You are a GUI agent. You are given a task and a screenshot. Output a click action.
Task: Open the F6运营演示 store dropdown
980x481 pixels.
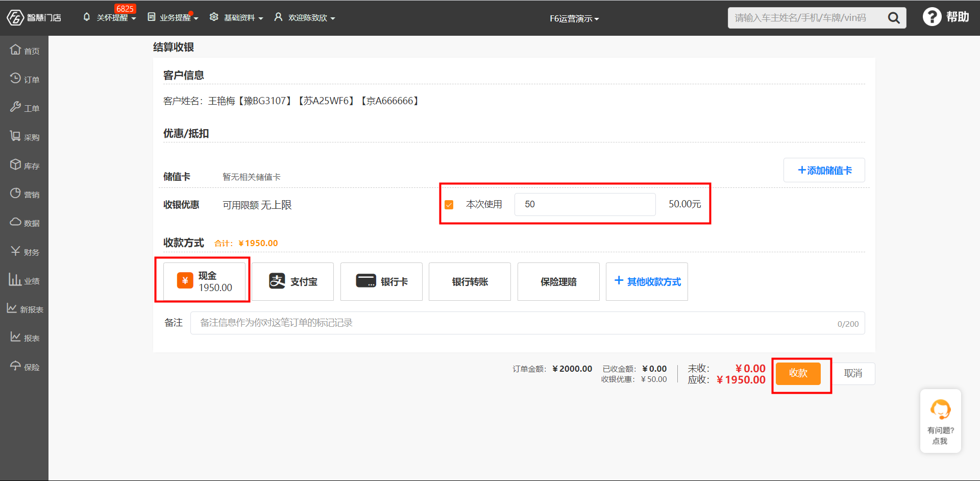tap(574, 18)
